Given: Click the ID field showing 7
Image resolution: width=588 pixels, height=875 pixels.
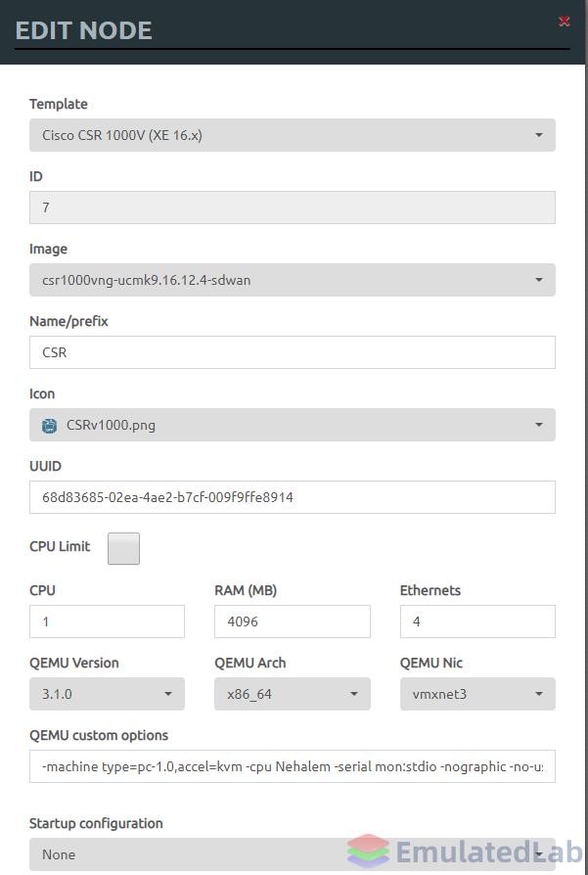Looking at the screenshot, I should [293, 207].
